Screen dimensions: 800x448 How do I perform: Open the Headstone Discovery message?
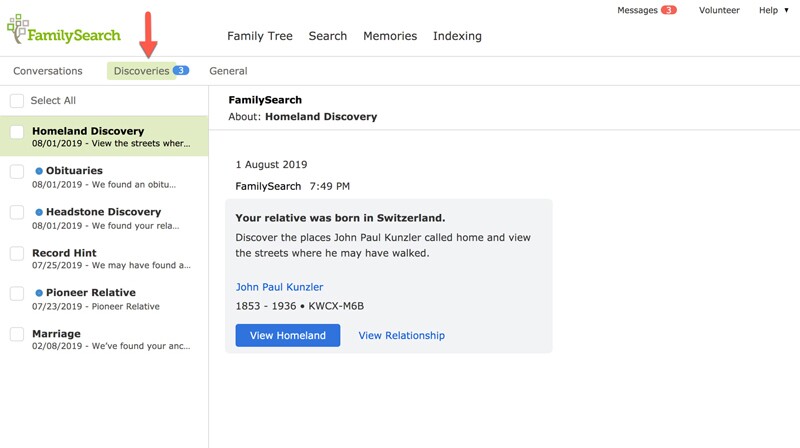(104, 218)
